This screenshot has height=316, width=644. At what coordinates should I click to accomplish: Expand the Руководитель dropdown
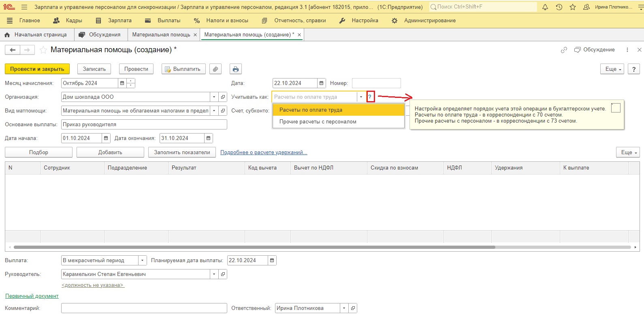pos(214,274)
